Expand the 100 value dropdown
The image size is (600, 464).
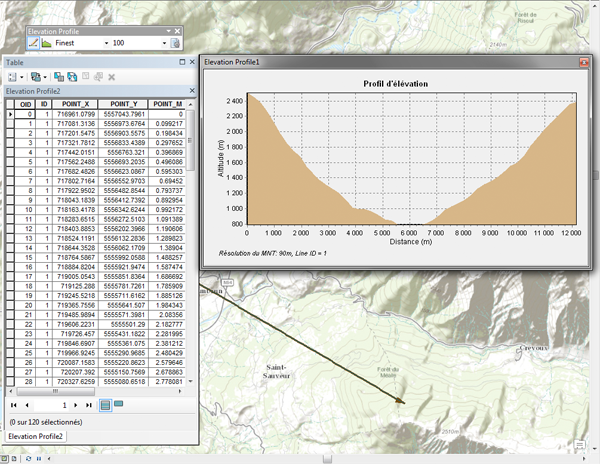point(162,44)
